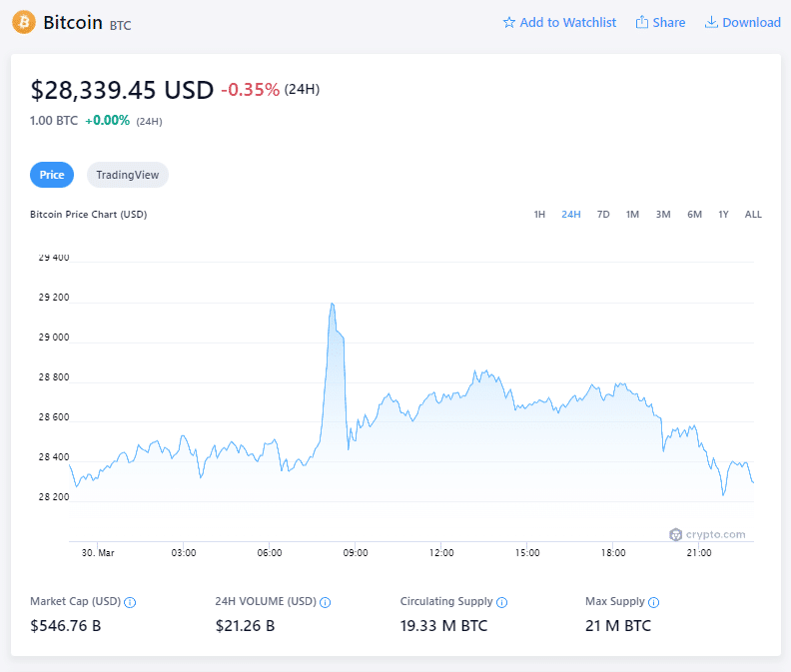Click the orange Bitcoin logo icon
Viewport: 791px width, 672px height.
(24, 22)
